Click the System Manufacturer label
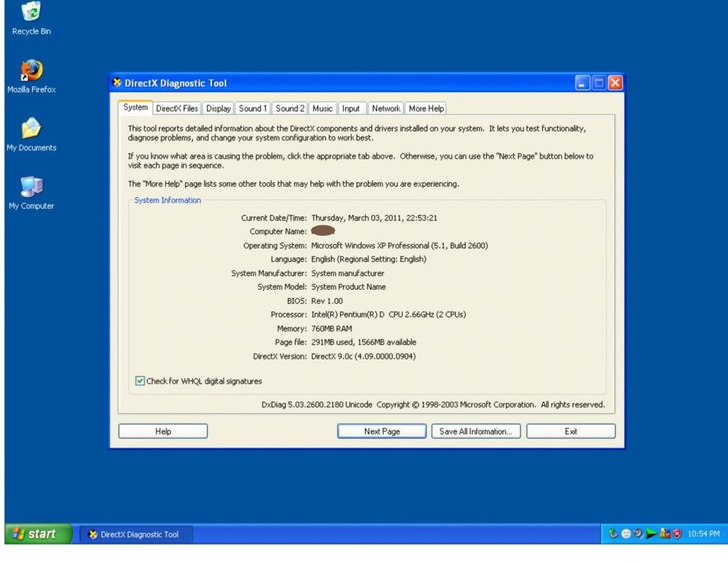This screenshot has width=728, height=563. pos(269,273)
